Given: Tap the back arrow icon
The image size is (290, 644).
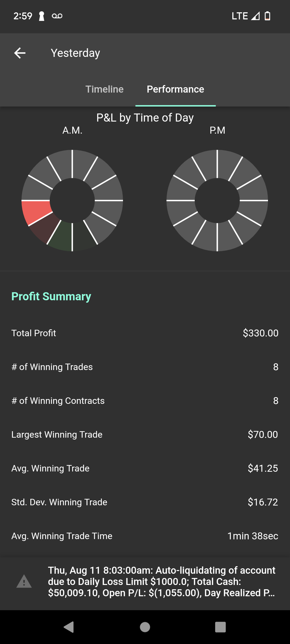Looking at the screenshot, I should (20, 53).
